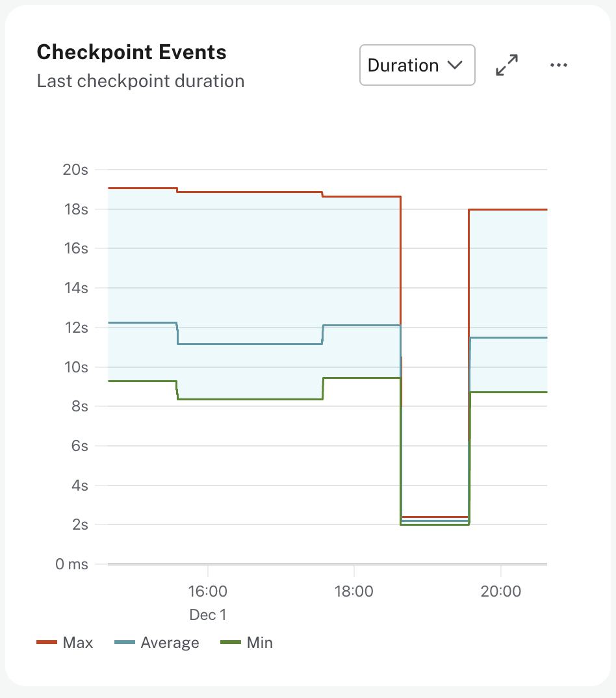Click the Checkpoint Events title
The height and width of the screenshot is (698, 616).
tap(131, 53)
